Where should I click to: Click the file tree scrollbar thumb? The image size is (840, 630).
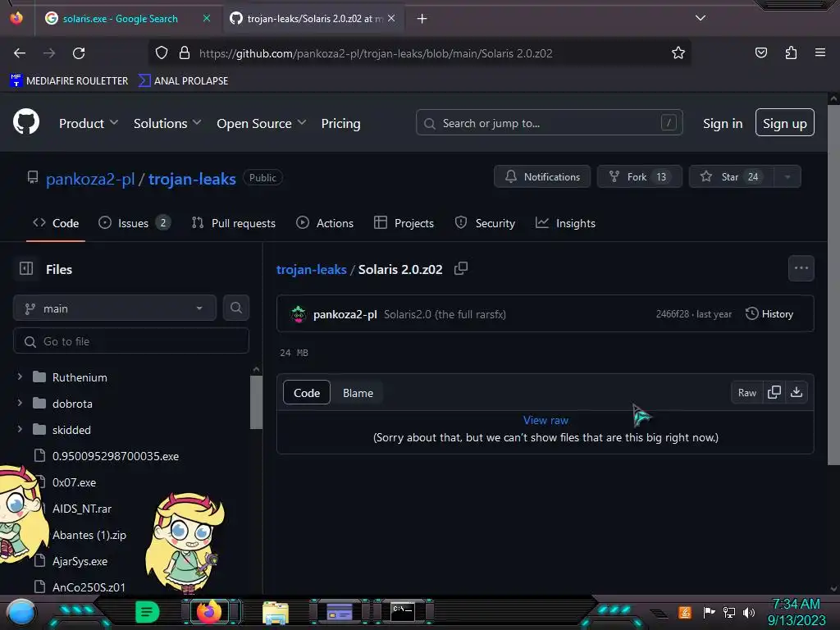point(256,402)
